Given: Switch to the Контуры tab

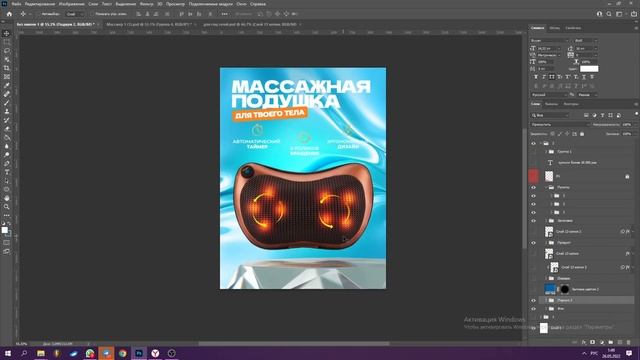Looking at the screenshot, I should click(x=571, y=104).
